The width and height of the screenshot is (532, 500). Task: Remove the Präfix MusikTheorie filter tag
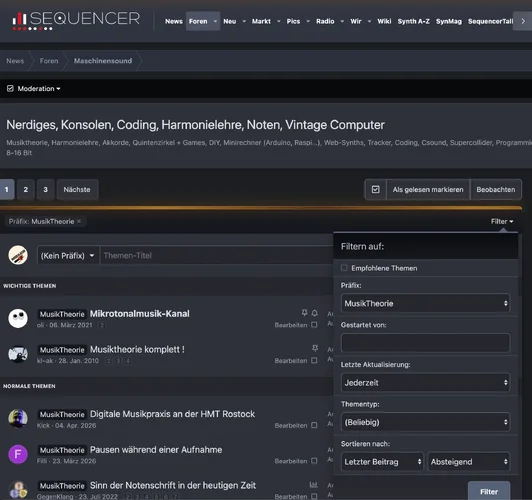(79, 221)
